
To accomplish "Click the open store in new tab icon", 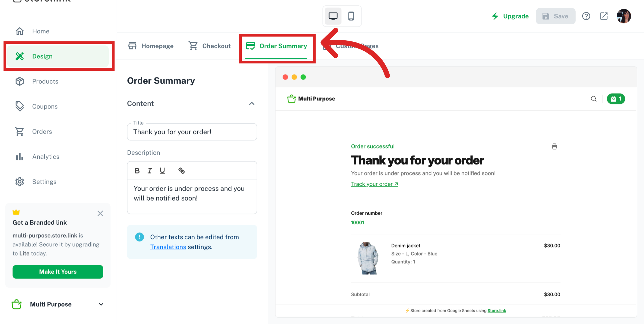I will click(604, 16).
